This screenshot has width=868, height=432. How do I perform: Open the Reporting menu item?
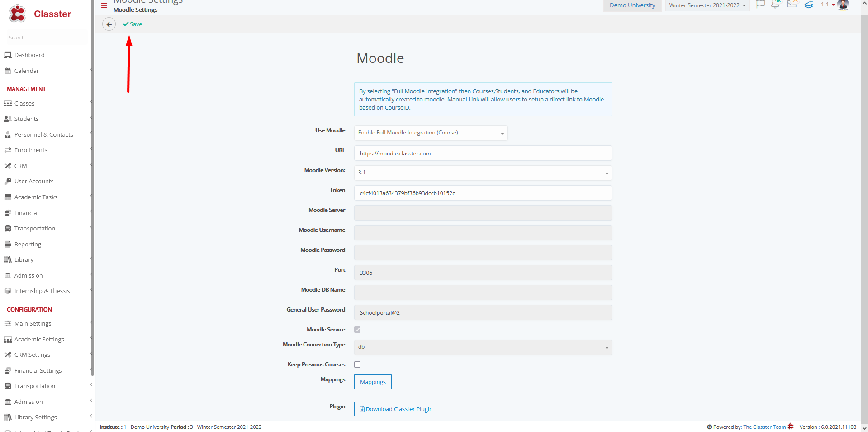point(28,244)
